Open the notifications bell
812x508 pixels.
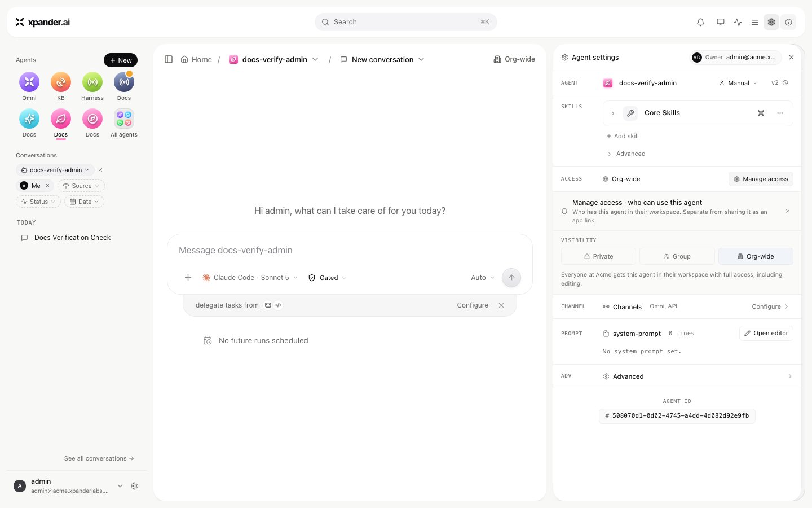coord(700,22)
